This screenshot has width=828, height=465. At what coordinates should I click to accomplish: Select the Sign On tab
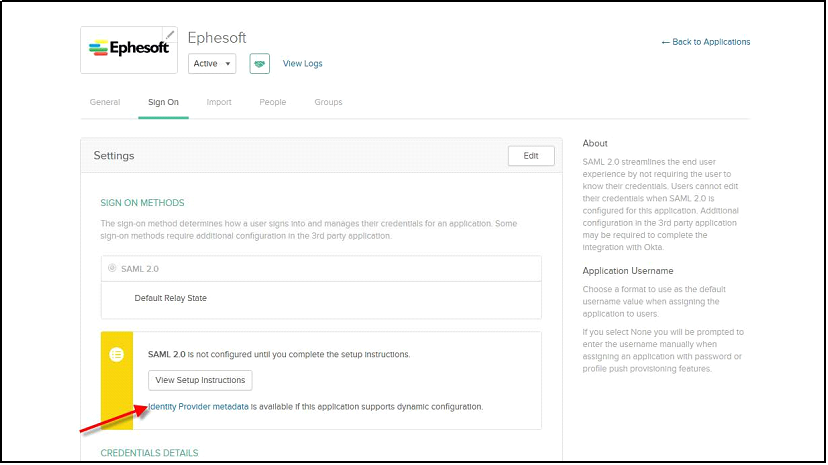[163, 102]
